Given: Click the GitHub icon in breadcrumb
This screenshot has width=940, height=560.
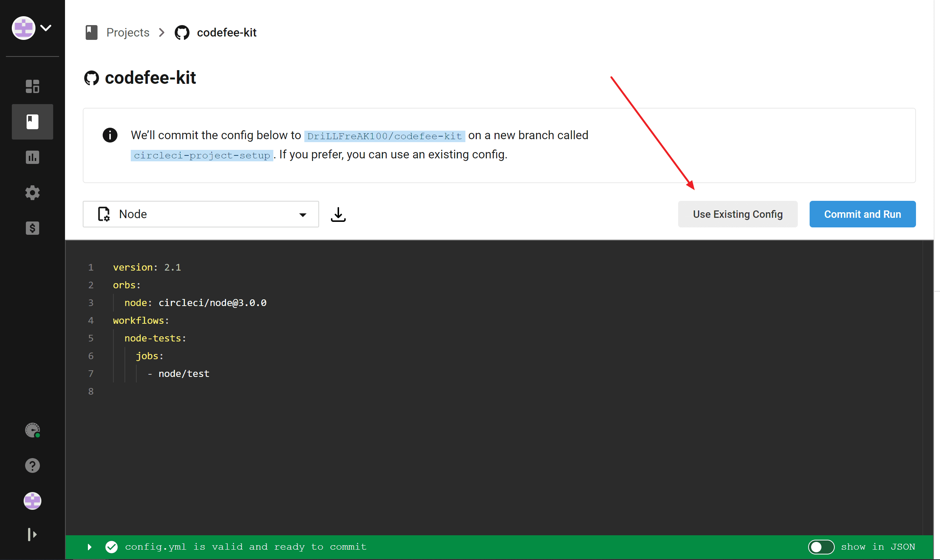Looking at the screenshot, I should point(182,32).
